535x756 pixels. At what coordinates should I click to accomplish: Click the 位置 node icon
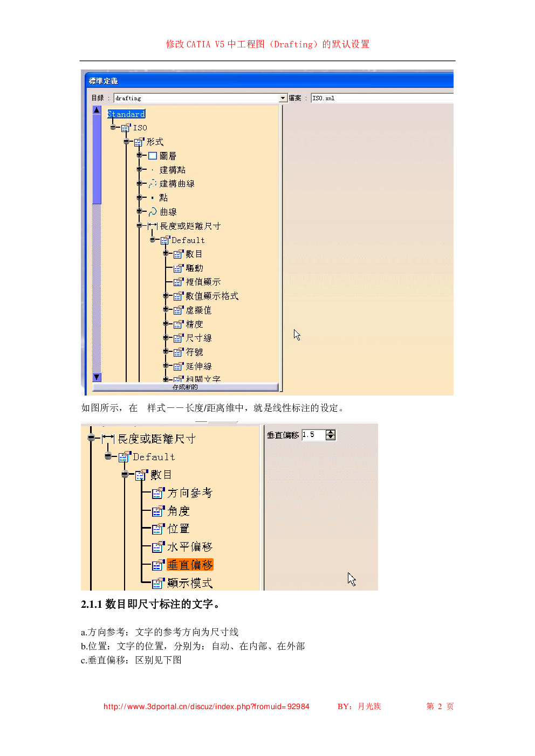point(158,529)
